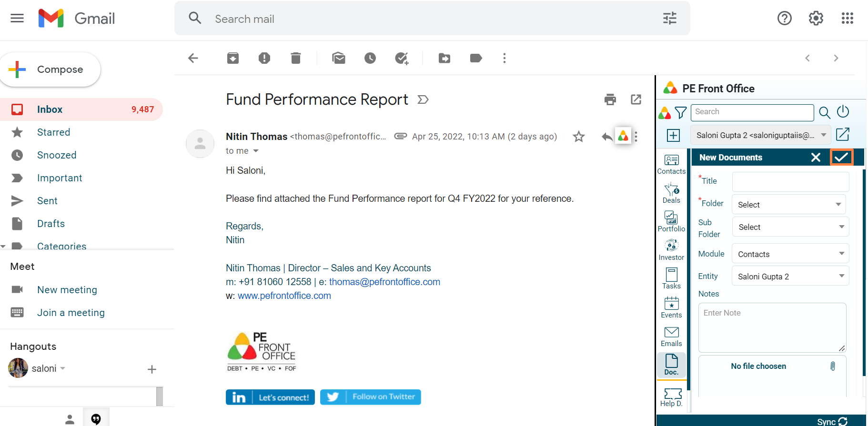The width and height of the screenshot is (868, 426).
Task: Open the Investor section icon
Action: [x=671, y=250]
